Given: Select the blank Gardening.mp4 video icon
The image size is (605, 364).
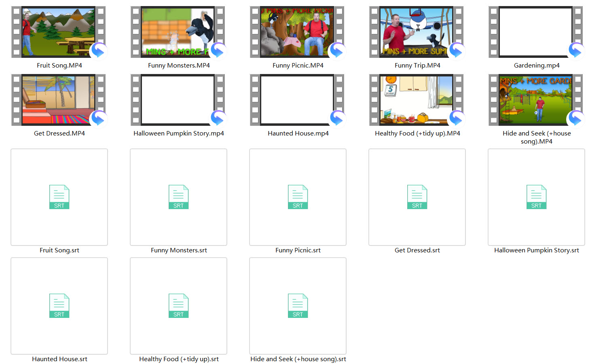Looking at the screenshot, I should click(536, 32).
